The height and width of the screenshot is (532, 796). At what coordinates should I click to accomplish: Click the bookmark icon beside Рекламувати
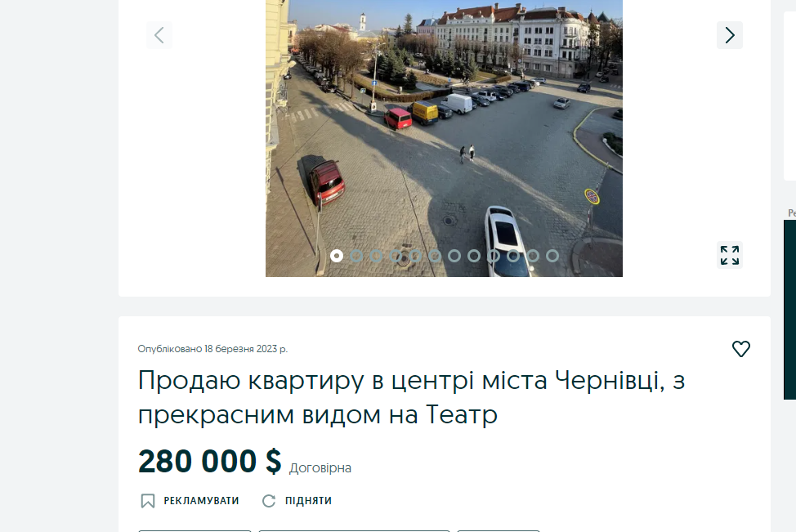pos(148,501)
